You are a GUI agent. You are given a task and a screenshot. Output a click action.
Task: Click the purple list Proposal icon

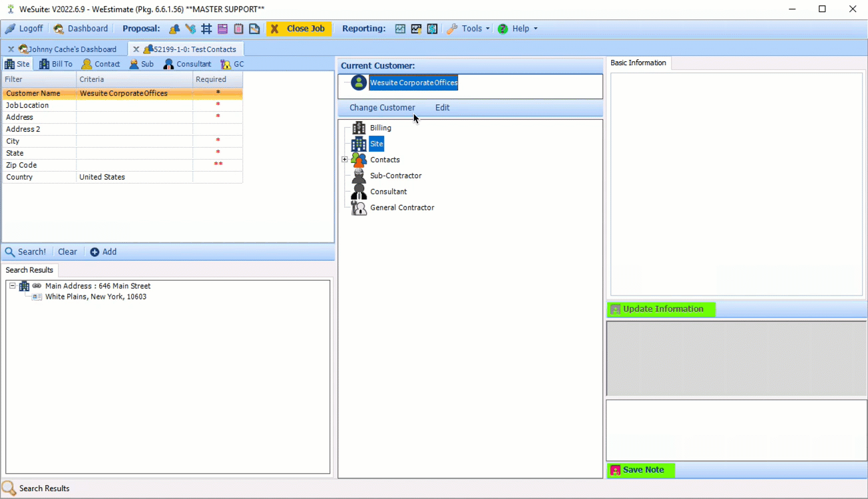[x=222, y=29]
